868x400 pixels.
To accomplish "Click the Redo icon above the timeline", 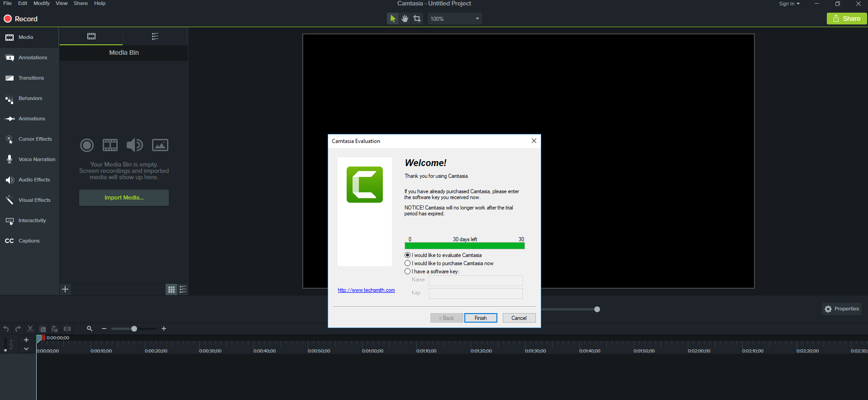I will (18, 329).
